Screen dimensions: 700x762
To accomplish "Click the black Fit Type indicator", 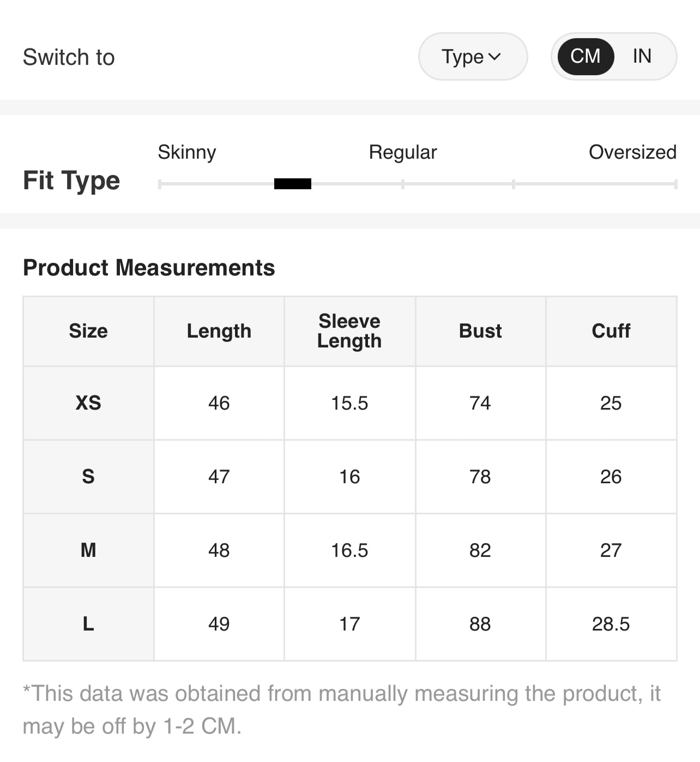I will [293, 184].
